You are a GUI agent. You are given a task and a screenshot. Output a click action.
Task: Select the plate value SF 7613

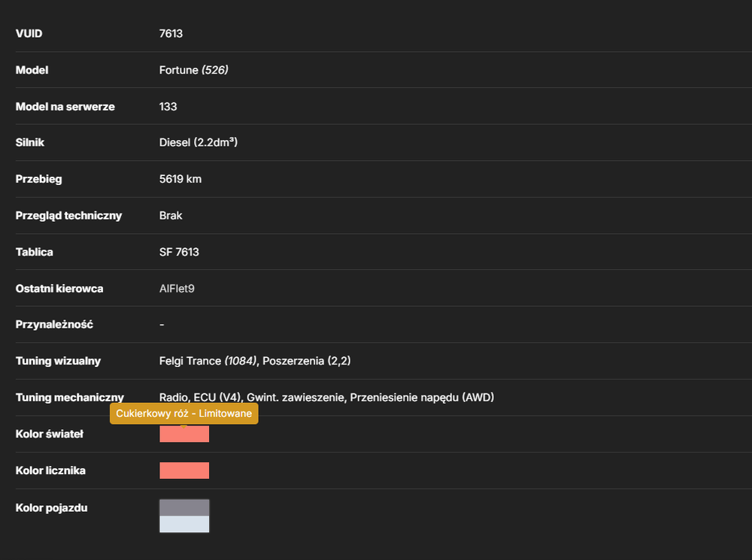pos(179,252)
